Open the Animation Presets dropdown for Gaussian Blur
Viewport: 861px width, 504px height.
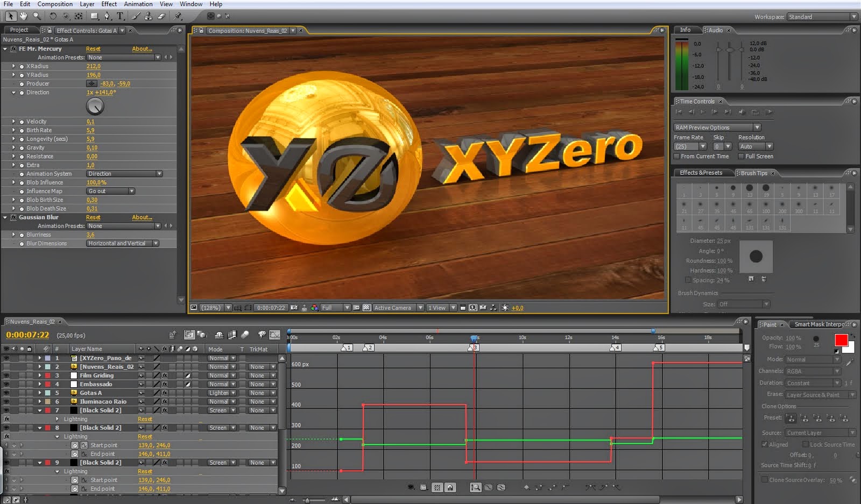pyautogui.click(x=123, y=226)
